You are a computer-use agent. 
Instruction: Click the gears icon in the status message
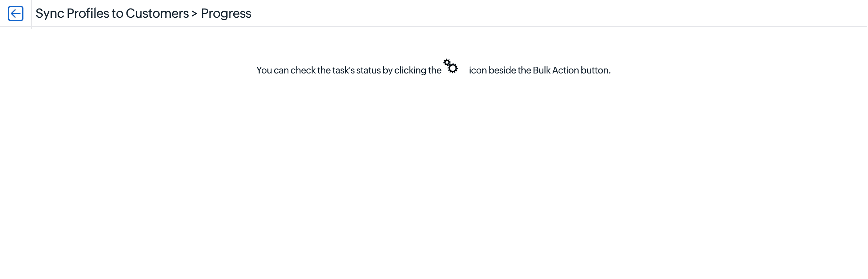click(451, 66)
